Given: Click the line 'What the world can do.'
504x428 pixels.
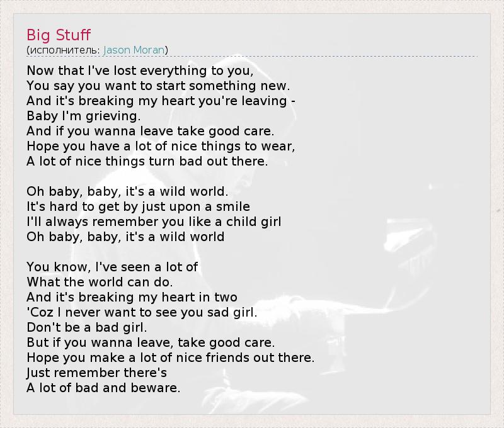Looking at the screenshot, I should pos(100,282).
